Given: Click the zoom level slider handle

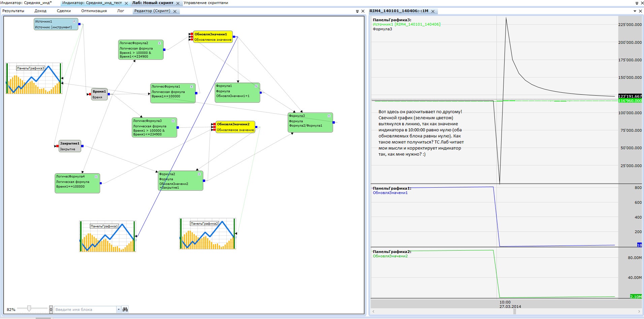Looking at the screenshot, I should pos(29,309).
